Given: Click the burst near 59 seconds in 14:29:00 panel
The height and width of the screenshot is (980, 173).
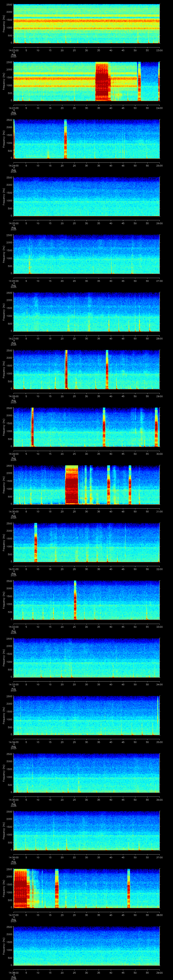Looking at the screenshot, I should [x=156, y=427].
